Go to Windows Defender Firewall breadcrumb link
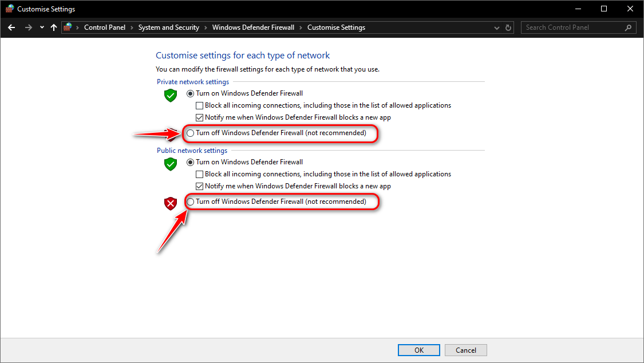The width and height of the screenshot is (644, 363). click(254, 27)
